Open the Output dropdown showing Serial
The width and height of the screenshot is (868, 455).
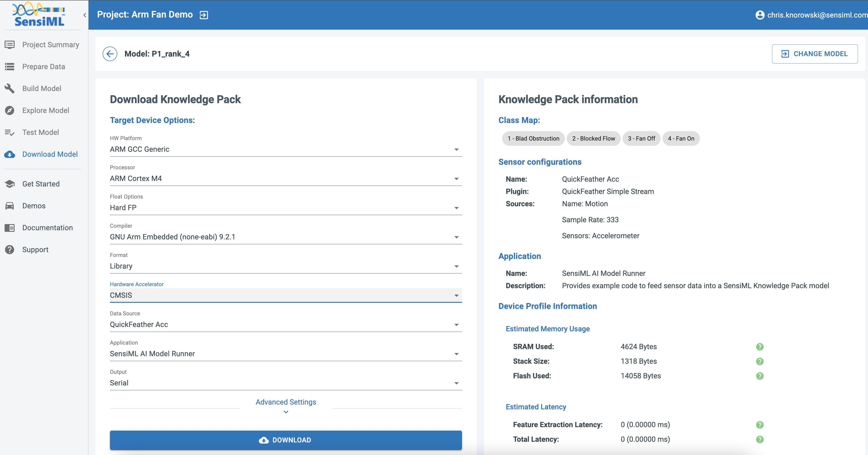tap(286, 383)
